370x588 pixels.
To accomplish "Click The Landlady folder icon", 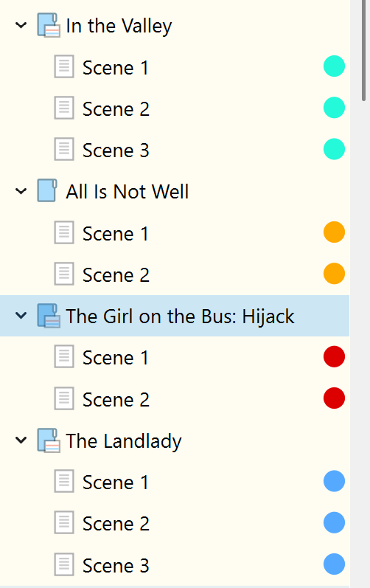I will click(x=49, y=440).
